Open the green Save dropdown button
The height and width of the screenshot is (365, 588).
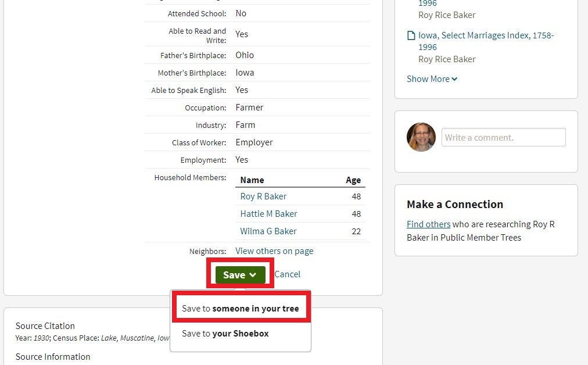click(x=240, y=275)
